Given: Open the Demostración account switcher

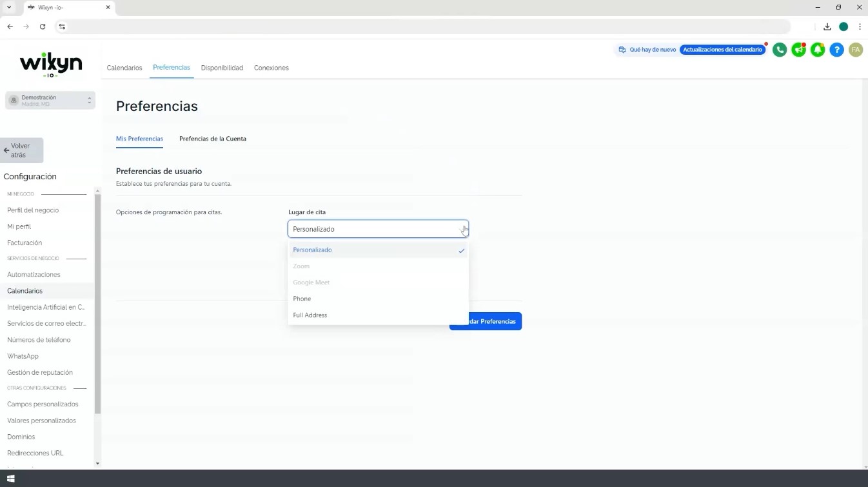Looking at the screenshot, I should click(50, 100).
